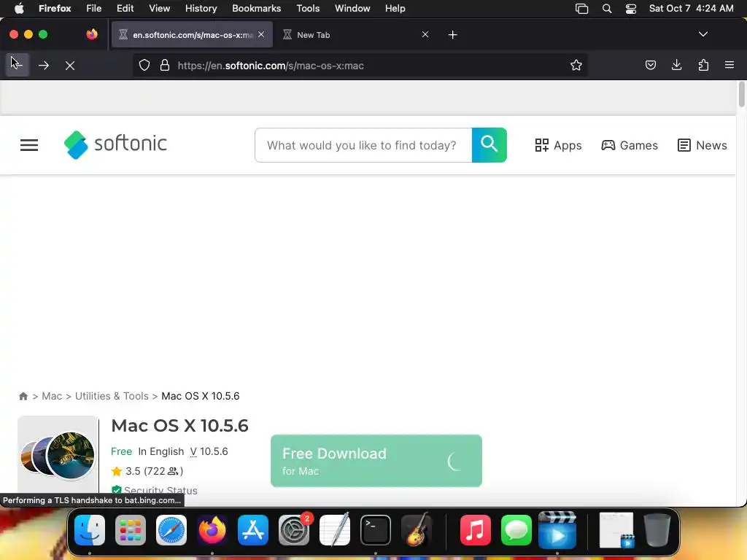Click the Mac OS X 10.5.6 app thumbnail
Viewport: 747px width, 560px height.
[58, 455]
